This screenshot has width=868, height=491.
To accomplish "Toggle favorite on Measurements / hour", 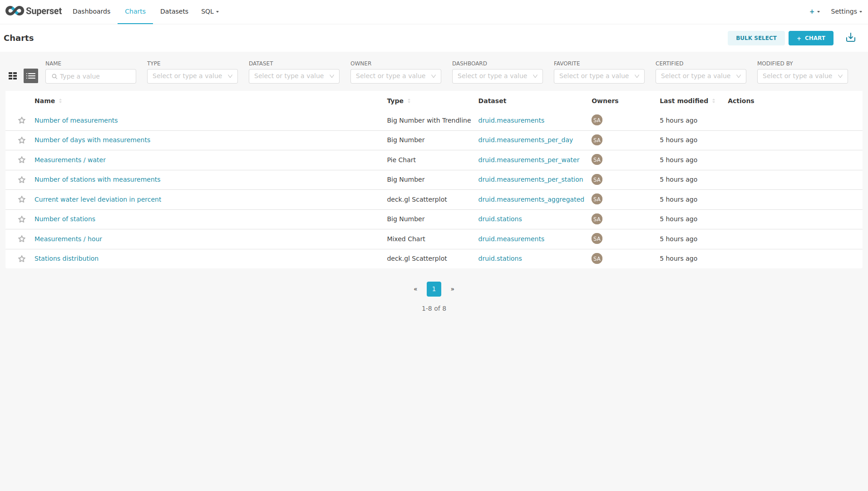I will click(22, 239).
